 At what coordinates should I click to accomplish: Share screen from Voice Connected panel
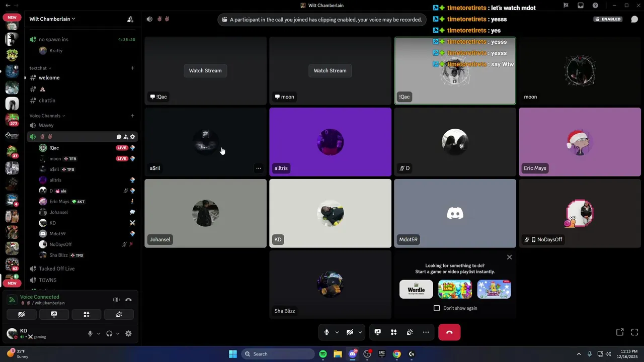point(54,314)
